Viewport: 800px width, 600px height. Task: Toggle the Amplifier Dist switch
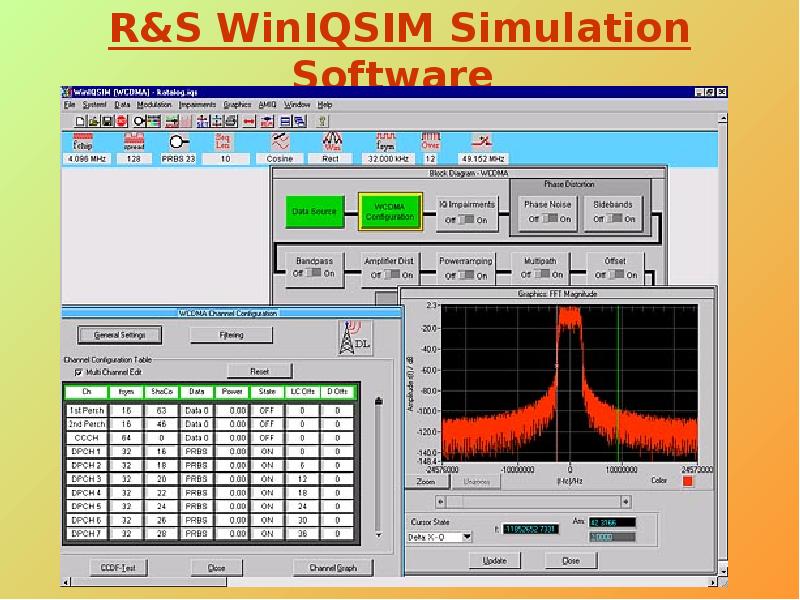392,275
